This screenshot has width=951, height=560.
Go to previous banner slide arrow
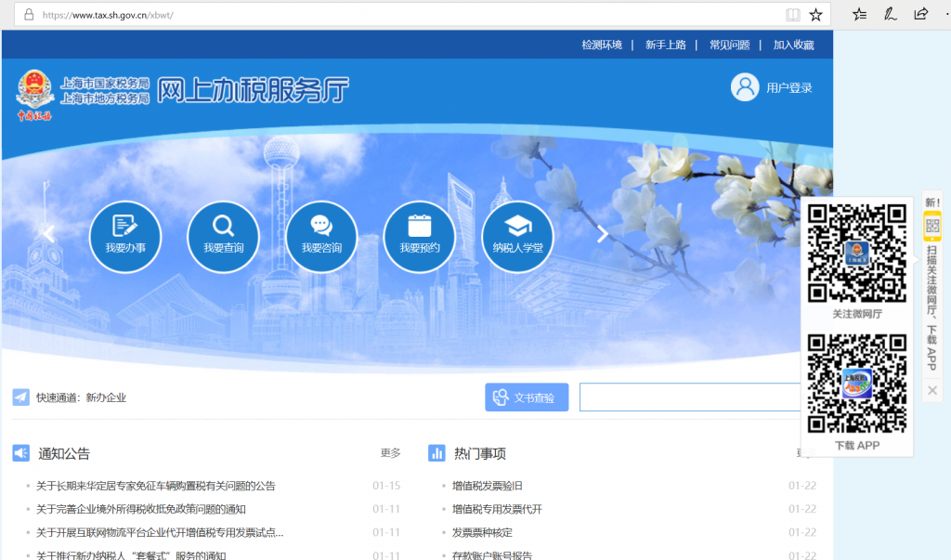click(49, 234)
